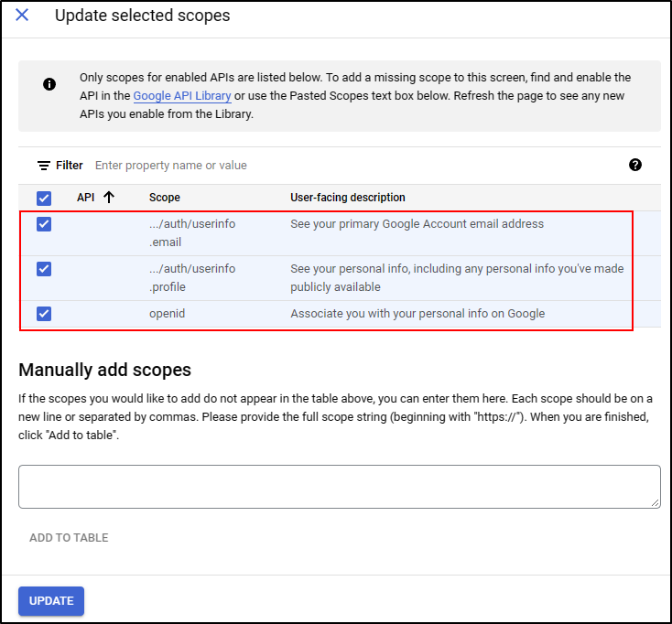This screenshot has height=624, width=672.
Task: Toggle the select-all checkbox in table header
Action: (44, 198)
